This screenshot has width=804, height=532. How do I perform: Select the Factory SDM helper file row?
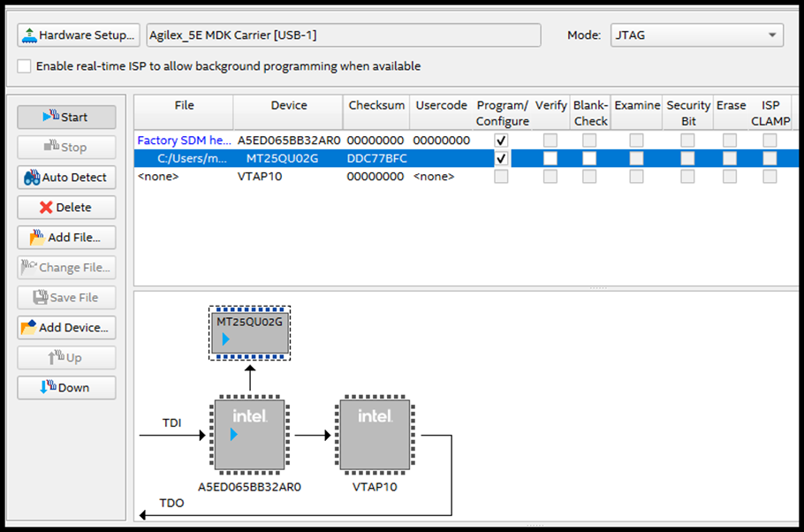pos(183,141)
